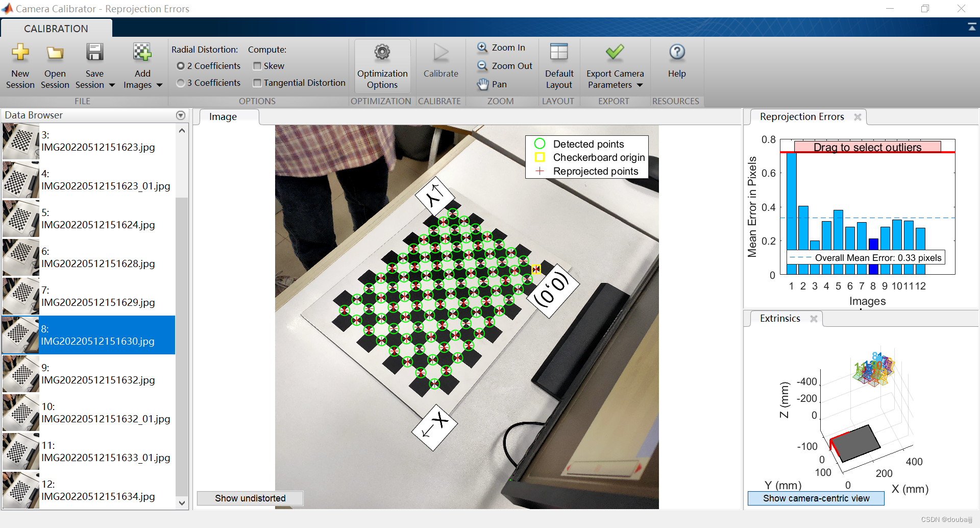Select the Zoom In tool
The height and width of the screenshot is (528, 980).
501,47
